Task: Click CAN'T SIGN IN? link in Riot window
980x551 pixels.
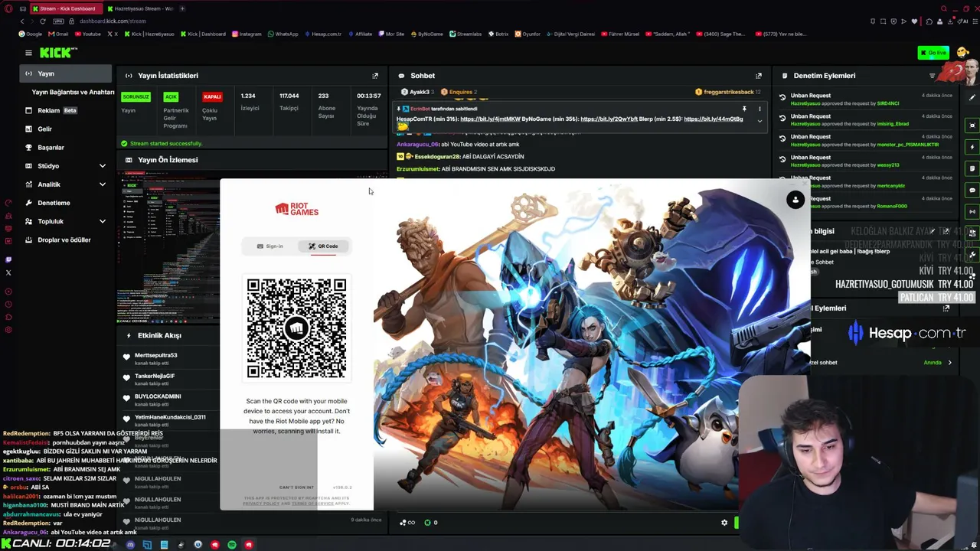Action: (296, 487)
